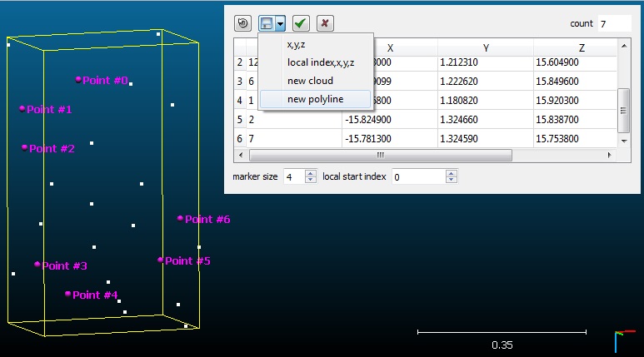Decrease the marker size with down arrow
Screen dimensions: 644x357
point(311,180)
